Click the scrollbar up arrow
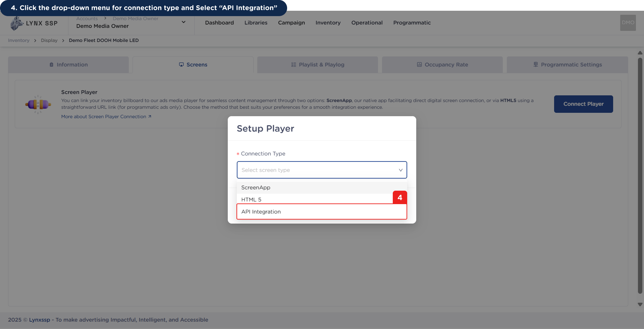The image size is (644, 329). click(x=640, y=53)
